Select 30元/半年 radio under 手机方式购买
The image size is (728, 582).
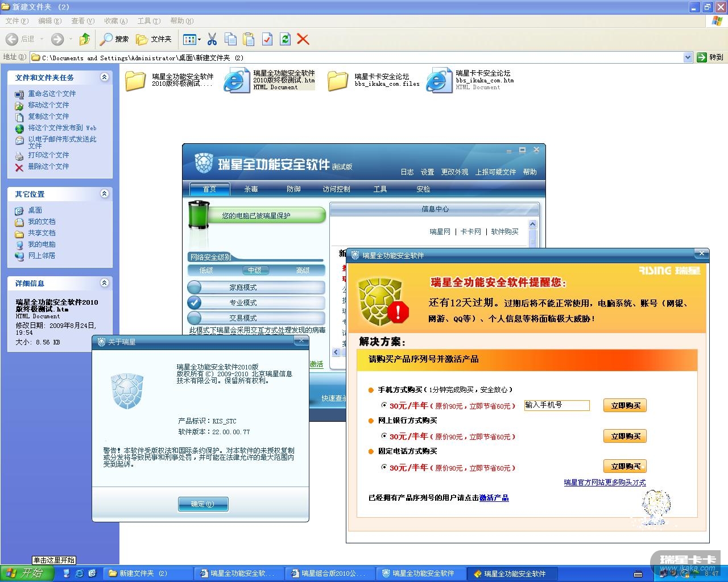tap(384, 405)
